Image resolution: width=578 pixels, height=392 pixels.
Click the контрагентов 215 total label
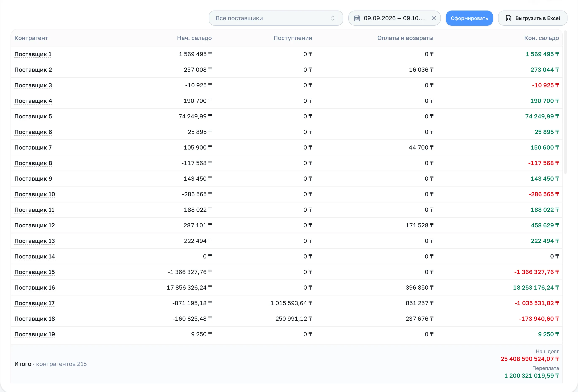[x=61, y=364]
